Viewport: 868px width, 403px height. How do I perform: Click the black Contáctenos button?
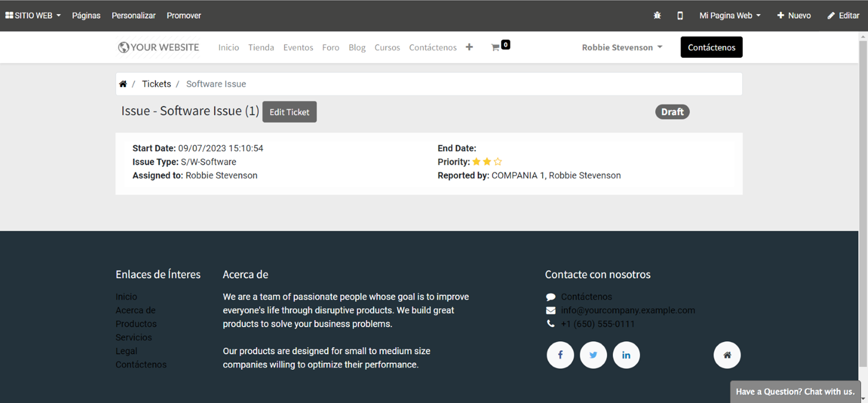(x=711, y=48)
